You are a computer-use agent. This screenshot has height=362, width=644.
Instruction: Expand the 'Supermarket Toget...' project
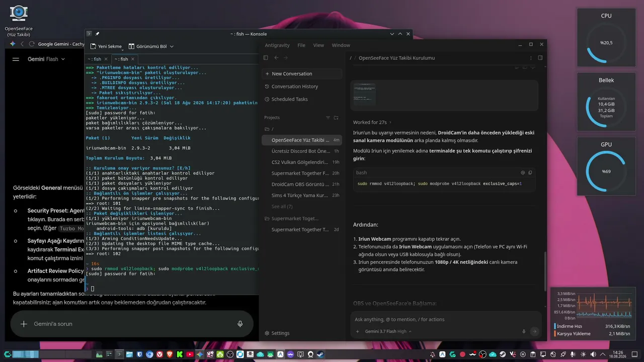[x=301, y=219]
